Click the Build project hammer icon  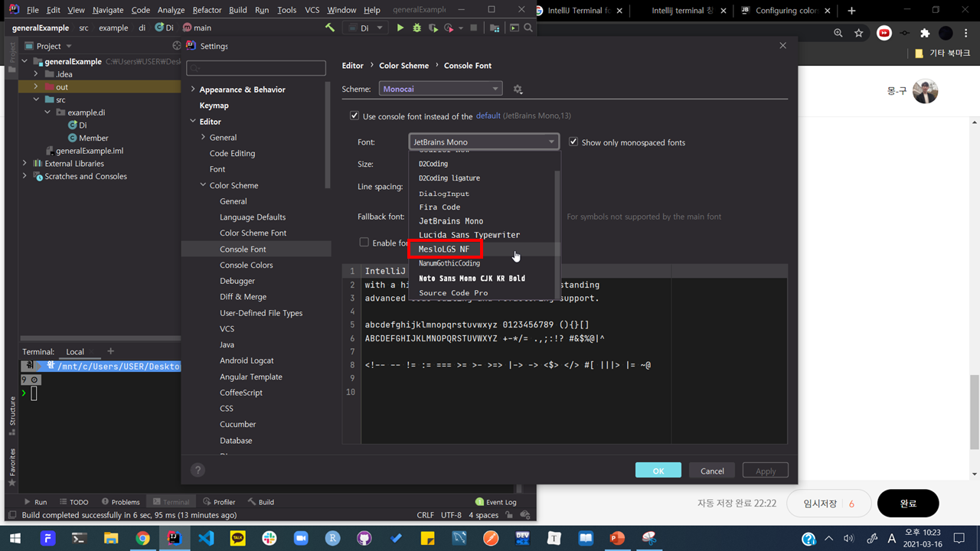330,28
